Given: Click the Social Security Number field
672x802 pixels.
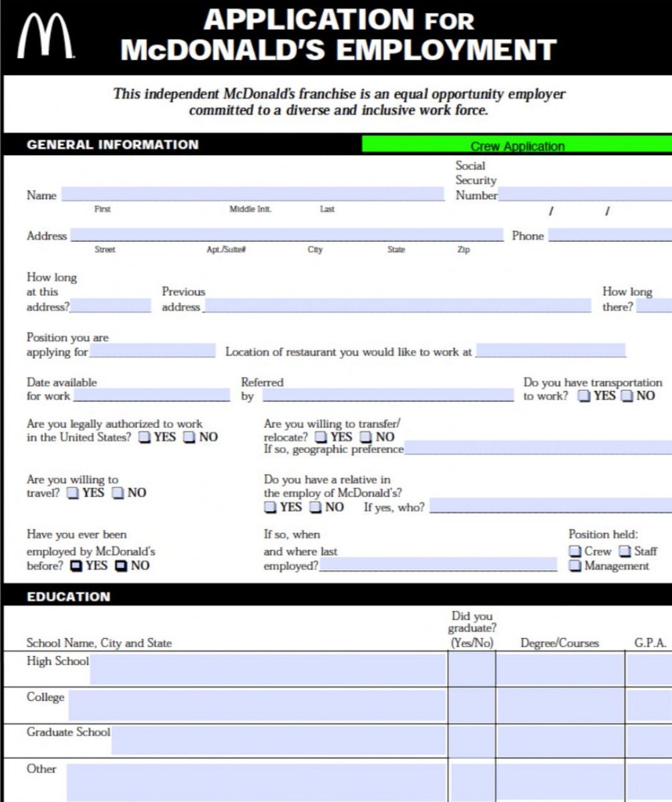Looking at the screenshot, I should click(585, 194).
